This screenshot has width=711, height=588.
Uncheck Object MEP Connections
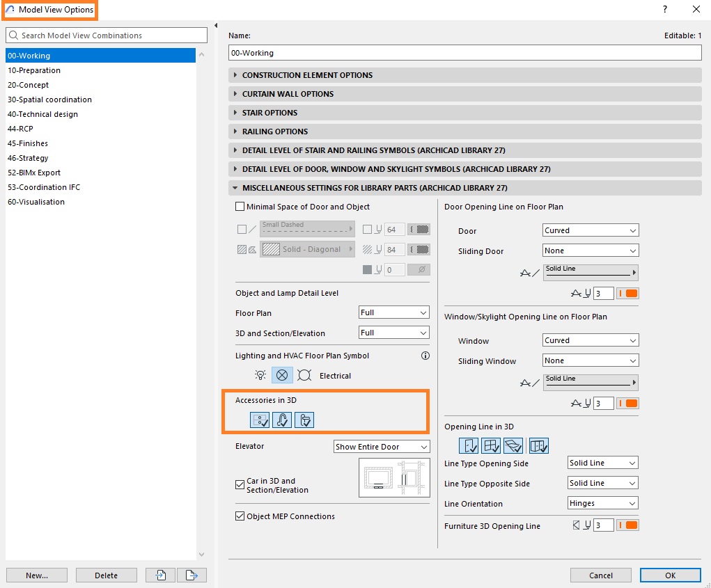[240, 516]
